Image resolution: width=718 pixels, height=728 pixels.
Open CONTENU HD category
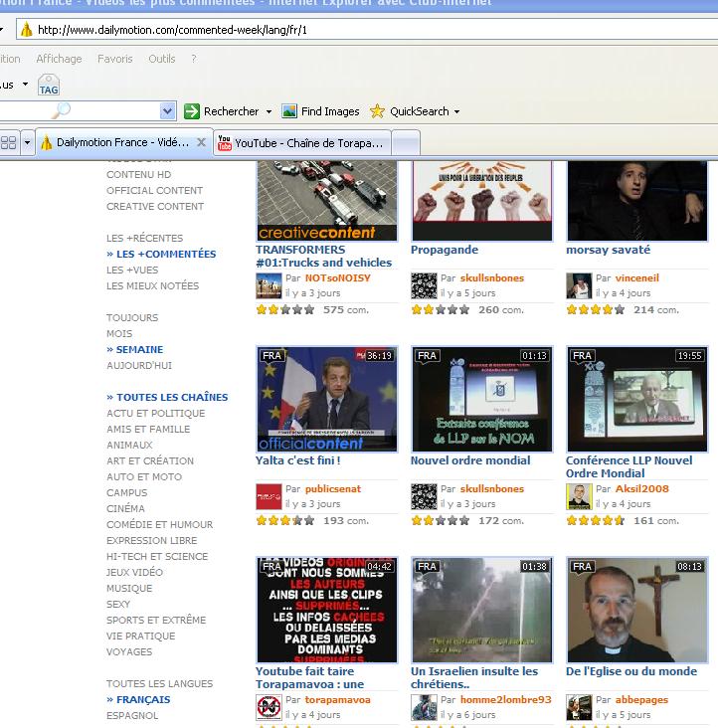tap(139, 174)
